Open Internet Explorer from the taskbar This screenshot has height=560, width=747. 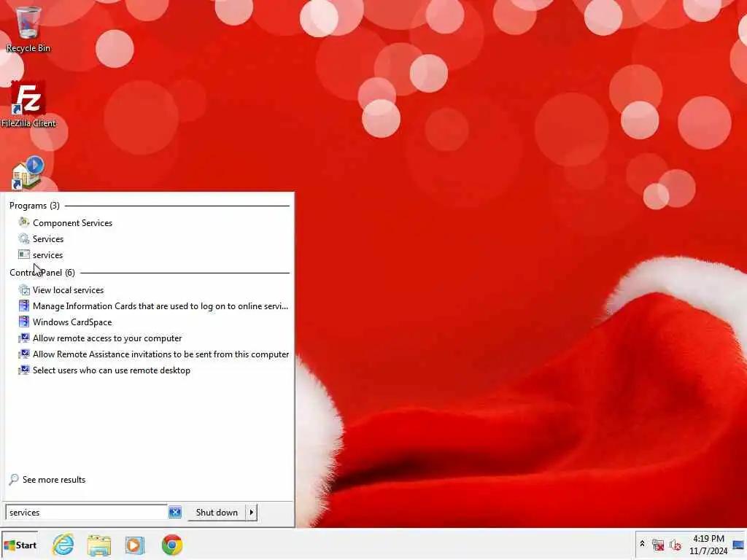63,545
